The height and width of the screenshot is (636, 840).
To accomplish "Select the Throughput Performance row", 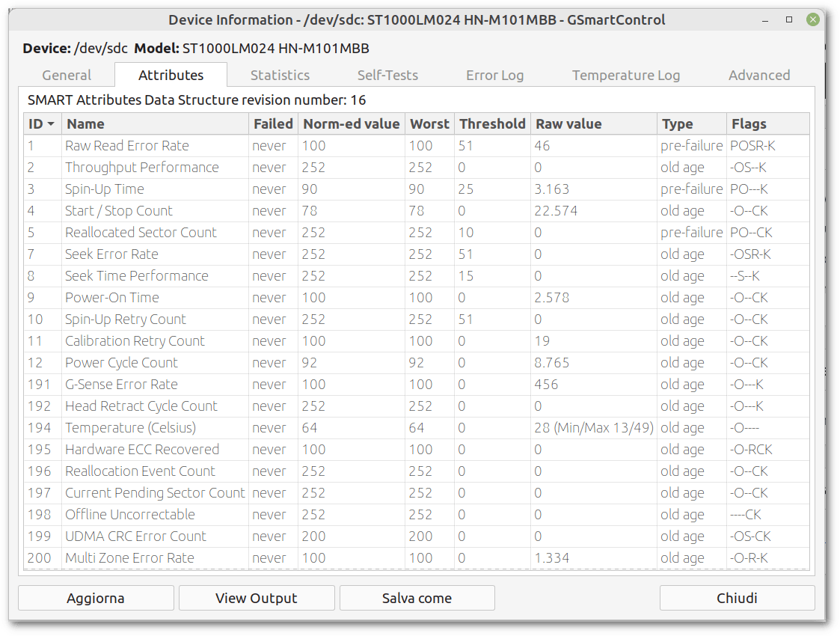I will [416, 167].
